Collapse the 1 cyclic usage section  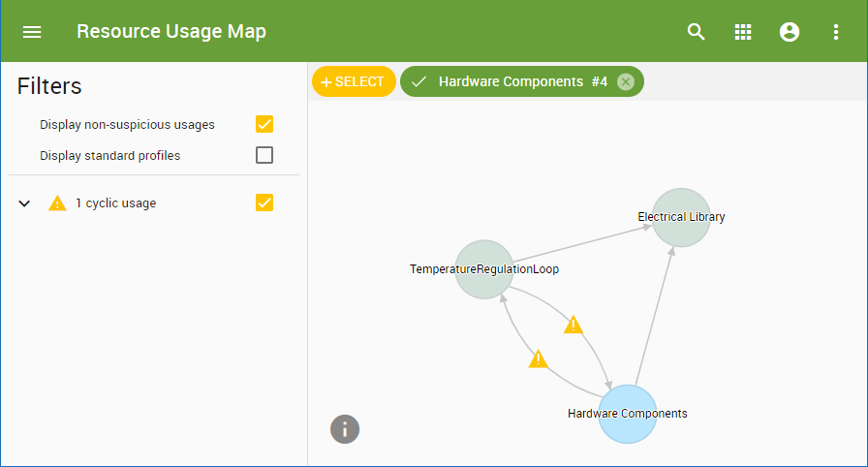[x=25, y=203]
